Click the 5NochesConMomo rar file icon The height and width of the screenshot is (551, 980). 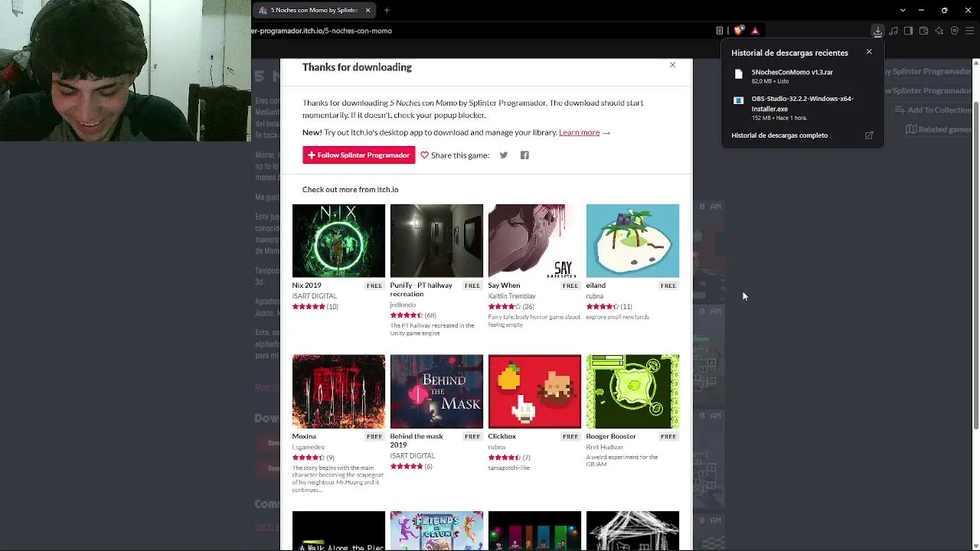click(x=738, y=74)
